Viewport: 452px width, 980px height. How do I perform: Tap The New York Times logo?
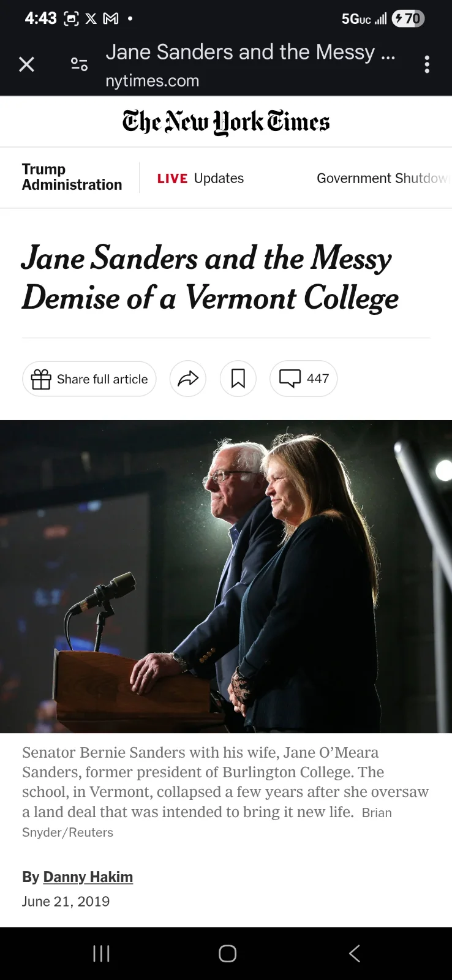[x=226, y=122]
